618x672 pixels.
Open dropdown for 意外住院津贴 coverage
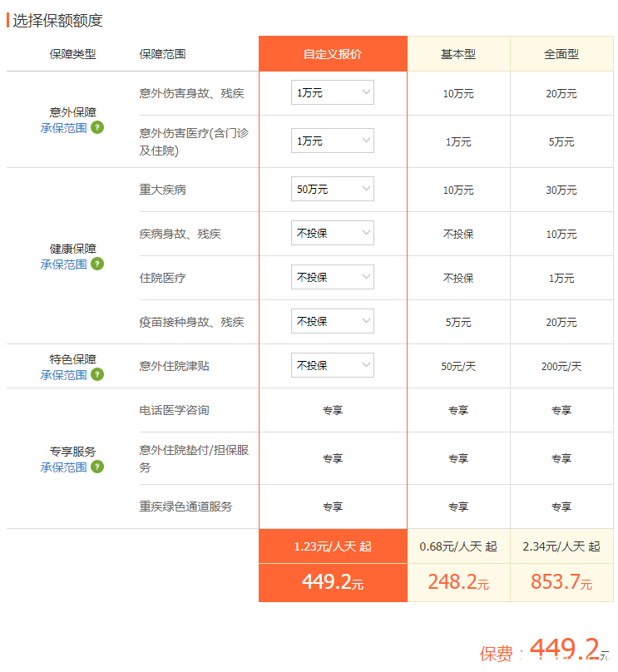(x=333, y=365)
